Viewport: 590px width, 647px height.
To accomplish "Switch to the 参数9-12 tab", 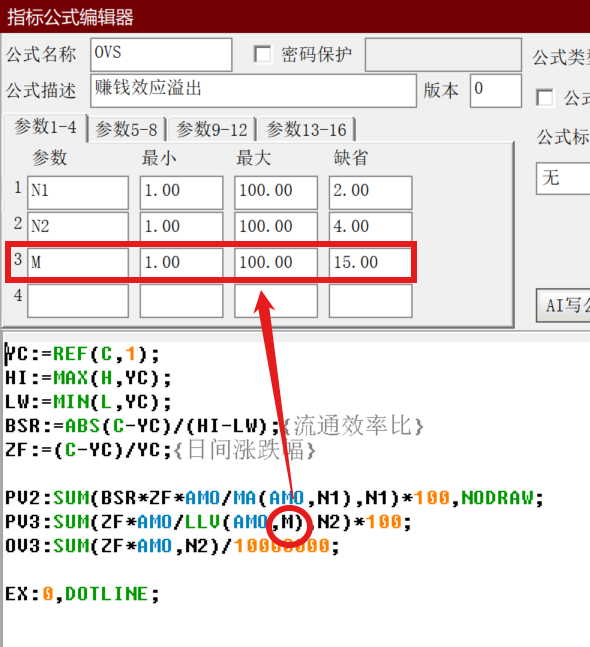I will (x=212, y=130).
